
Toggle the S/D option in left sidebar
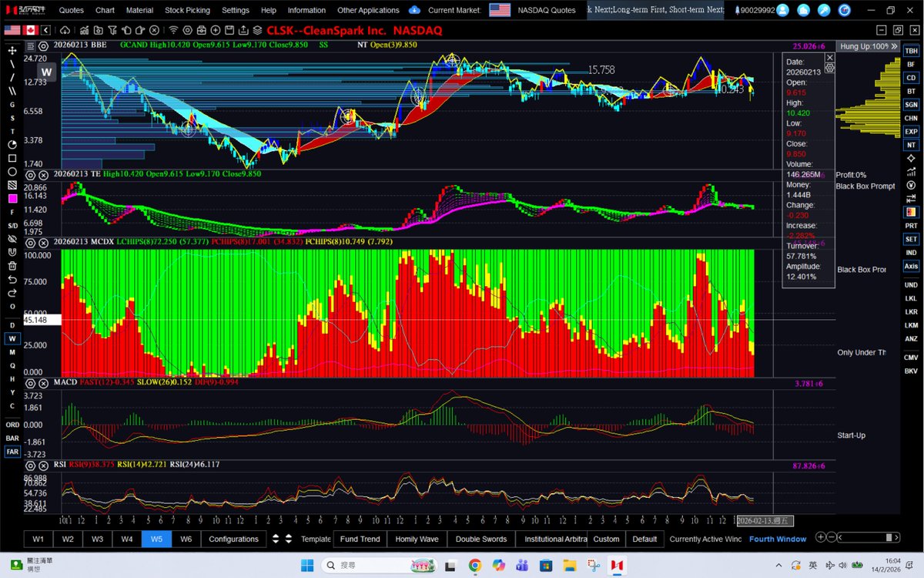[x=12, y=225]
